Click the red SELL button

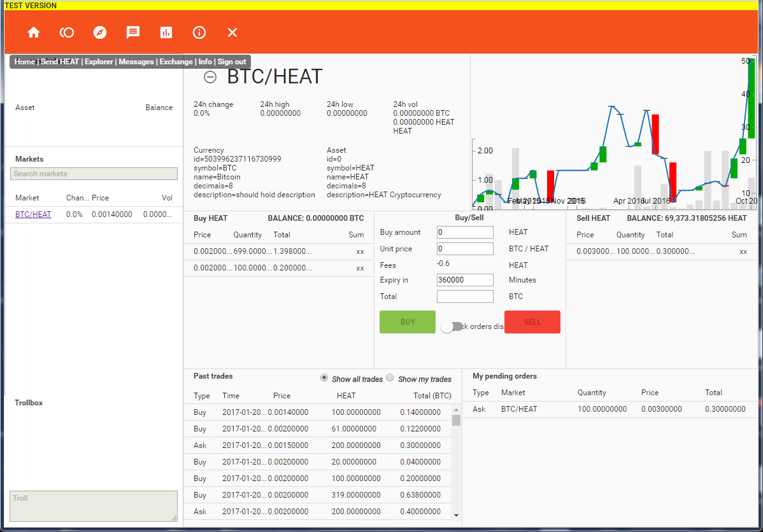pyautogui.click(x=532, y=322)
